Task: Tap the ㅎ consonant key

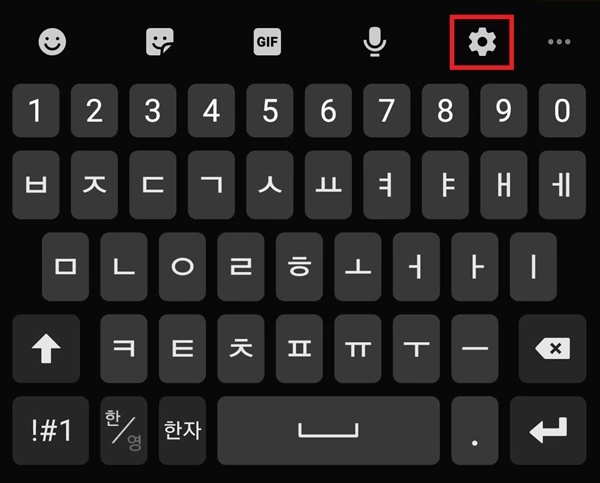Action: [299, 267]
